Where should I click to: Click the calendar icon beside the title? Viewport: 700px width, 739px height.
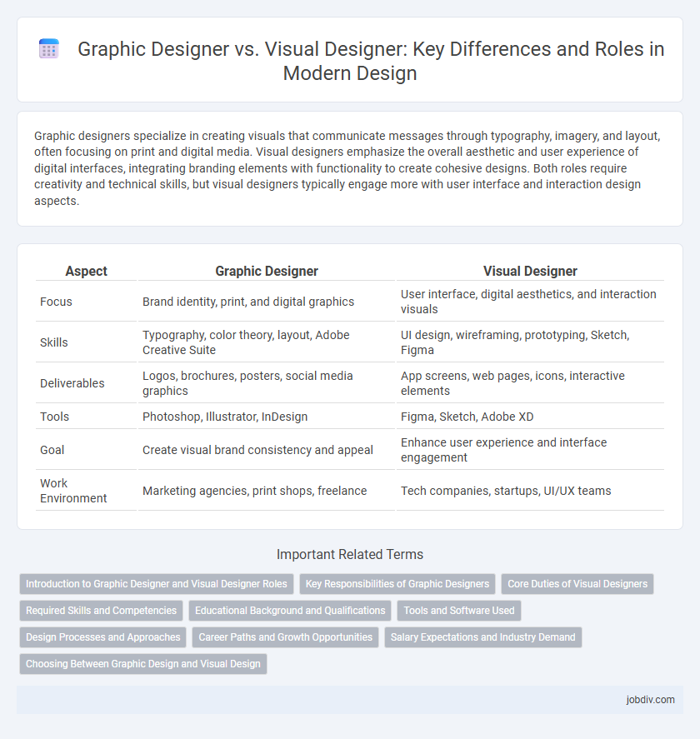(48, 49)
